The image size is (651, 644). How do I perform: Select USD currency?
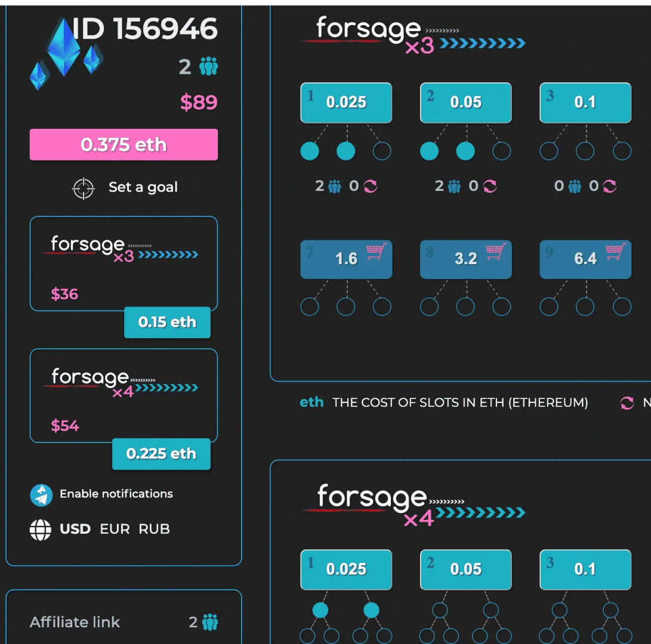click(75, 529)
